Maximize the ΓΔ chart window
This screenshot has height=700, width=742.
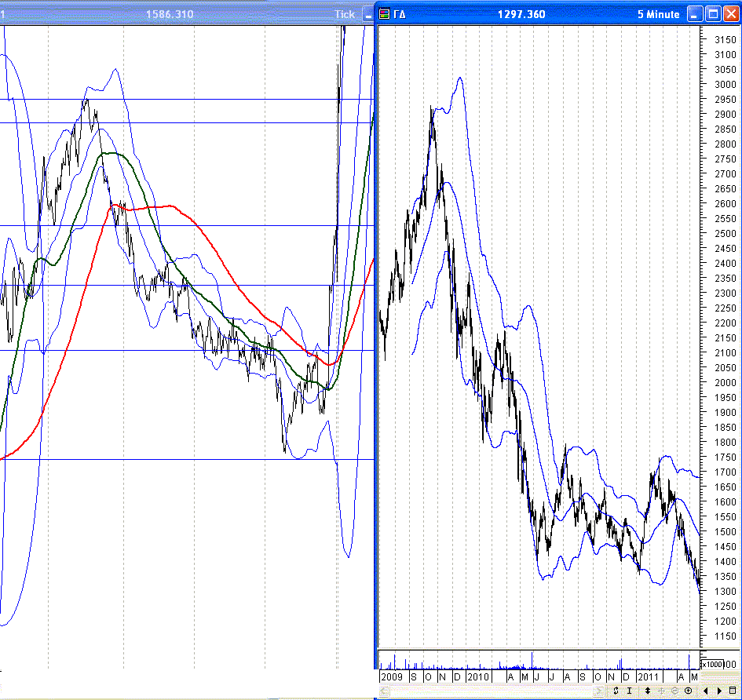tap(713, 13)
